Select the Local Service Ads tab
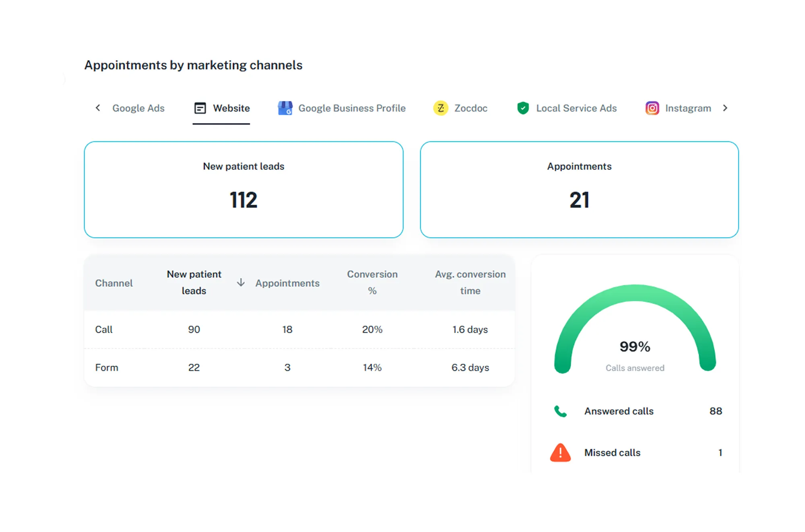This screenshot has width=805, height=532. point(576,108)
